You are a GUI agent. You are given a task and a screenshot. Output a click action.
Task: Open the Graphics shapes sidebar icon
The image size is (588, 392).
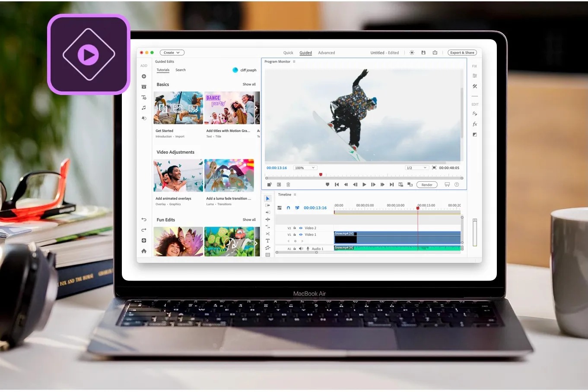click(144, 118)
